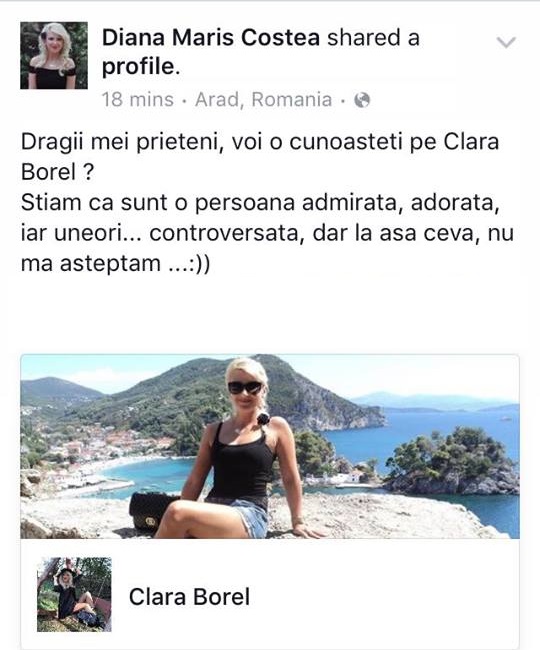
Task: Open the Clara Borel name in the card
Action: [x=189, y=597]
